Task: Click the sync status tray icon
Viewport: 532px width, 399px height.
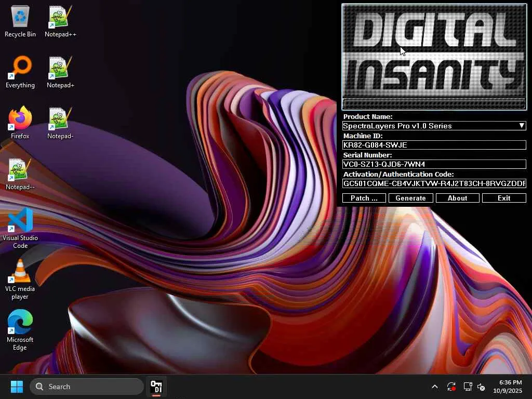Action: (x=451, y=387)
